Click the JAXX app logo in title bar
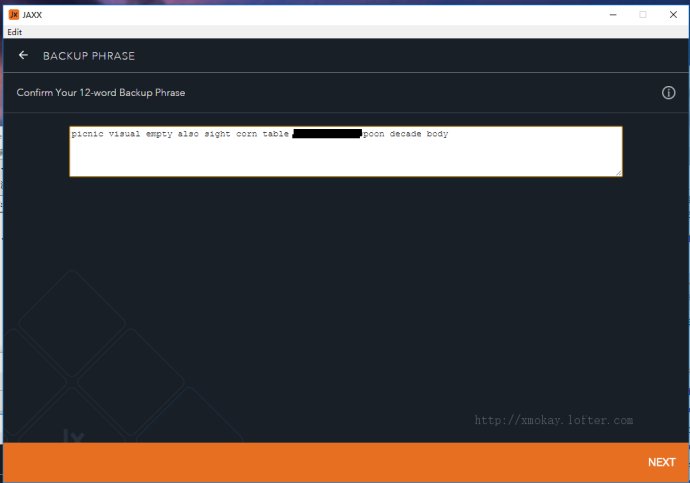This screenshot has height=483, width=690. pyautogui.click(x=14, y=15)
